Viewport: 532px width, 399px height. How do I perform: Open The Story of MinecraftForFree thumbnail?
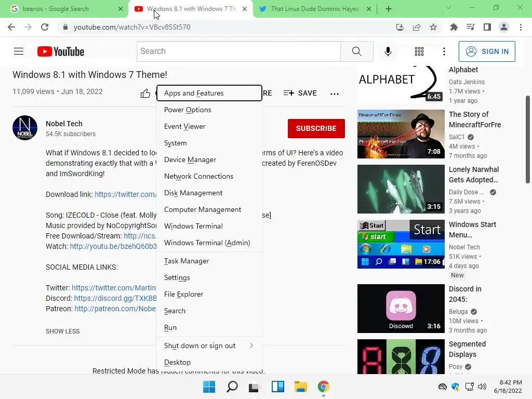pyautogui.click(x=401, y=134)
